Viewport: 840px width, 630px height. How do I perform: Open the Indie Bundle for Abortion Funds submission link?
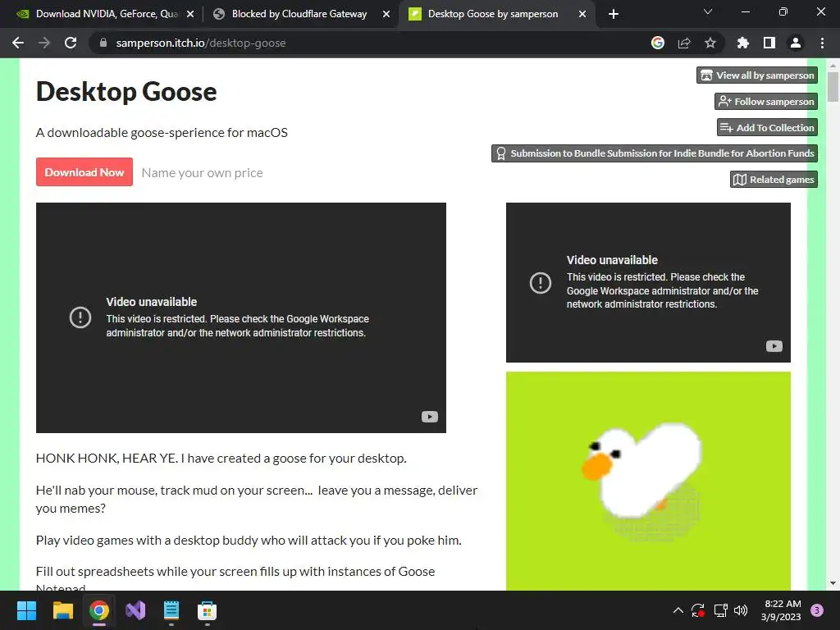pyautogui.click(x=654, y=153)
